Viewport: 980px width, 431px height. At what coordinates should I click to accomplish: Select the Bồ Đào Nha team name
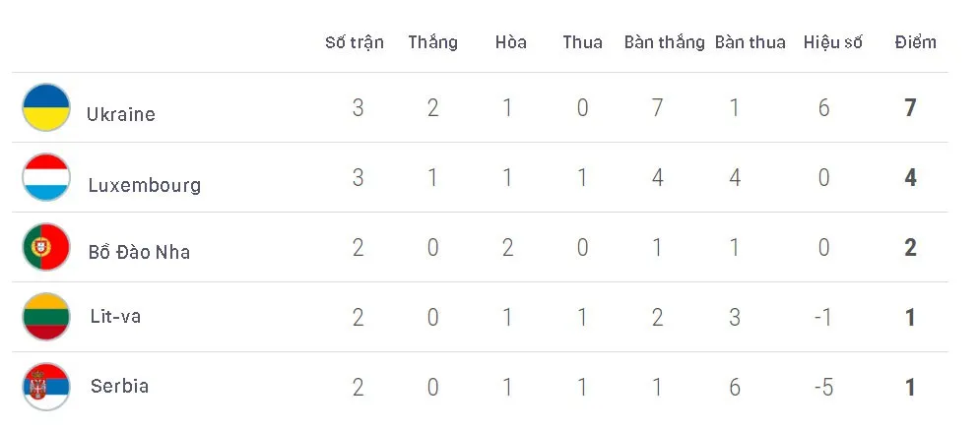[x=139, y=252]
